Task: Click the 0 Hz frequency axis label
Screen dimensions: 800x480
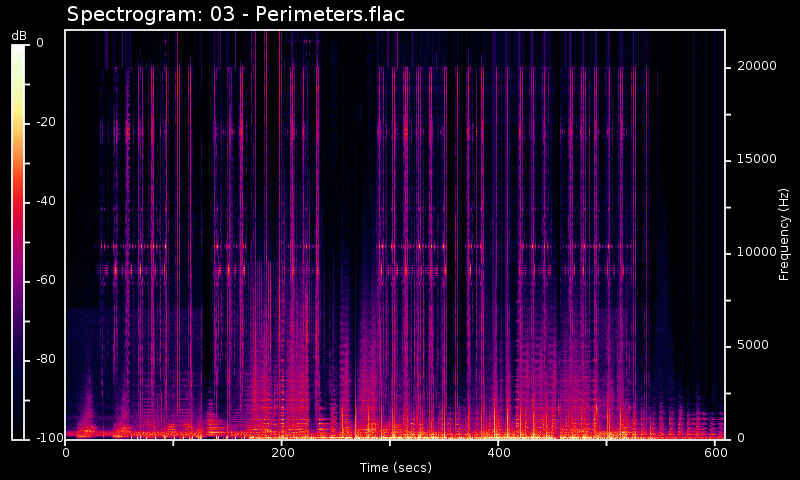Action: (741, 438)
